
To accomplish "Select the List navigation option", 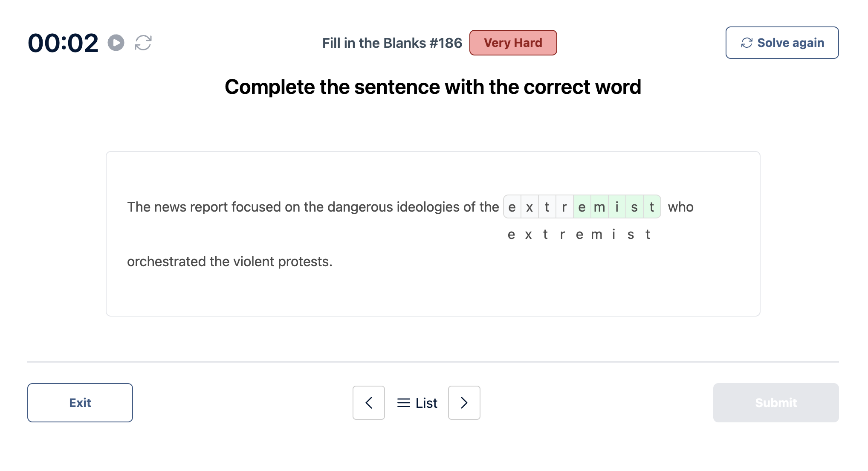I will tap(416, 402).
